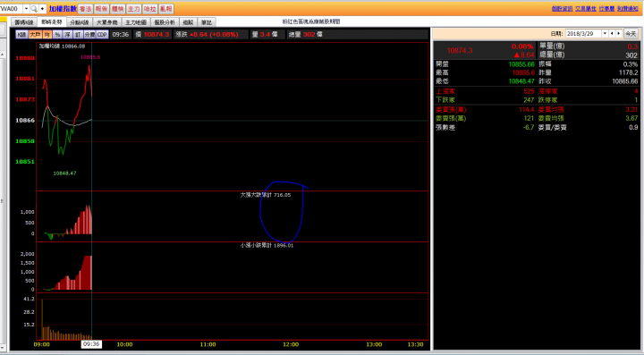Click the 今天 today button
The height and width of the screenshot is (355, 644).
pos(631,34)
